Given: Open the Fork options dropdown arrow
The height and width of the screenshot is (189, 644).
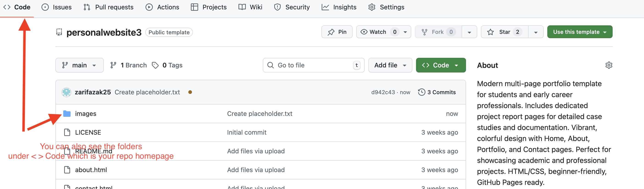Looking at the screenshot, I should coord(469,32).
